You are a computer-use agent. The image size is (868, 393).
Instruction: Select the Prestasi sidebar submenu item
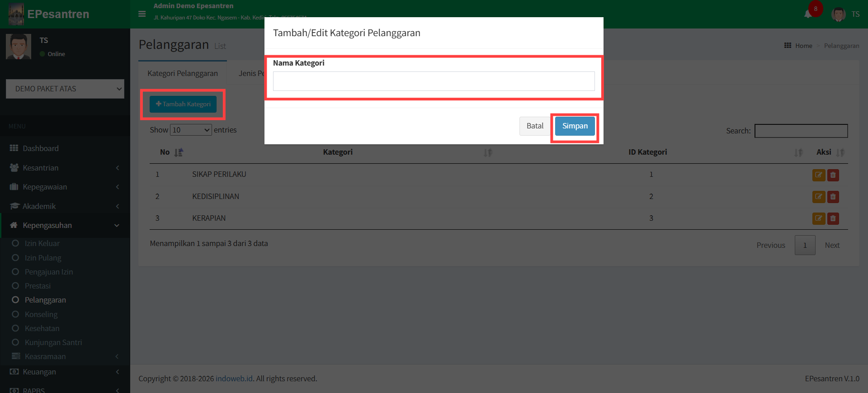[x=38, y=286]
